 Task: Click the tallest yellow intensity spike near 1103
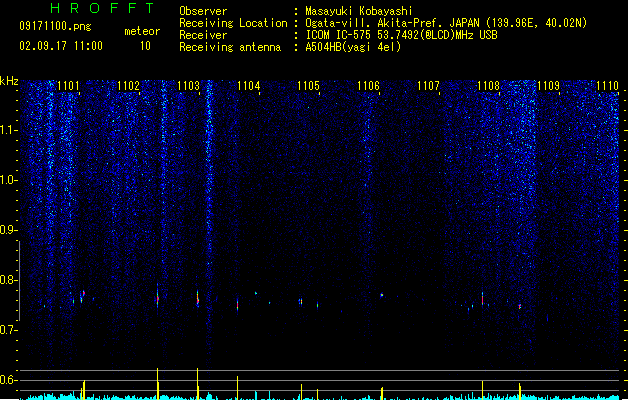(x=197, y=384)
